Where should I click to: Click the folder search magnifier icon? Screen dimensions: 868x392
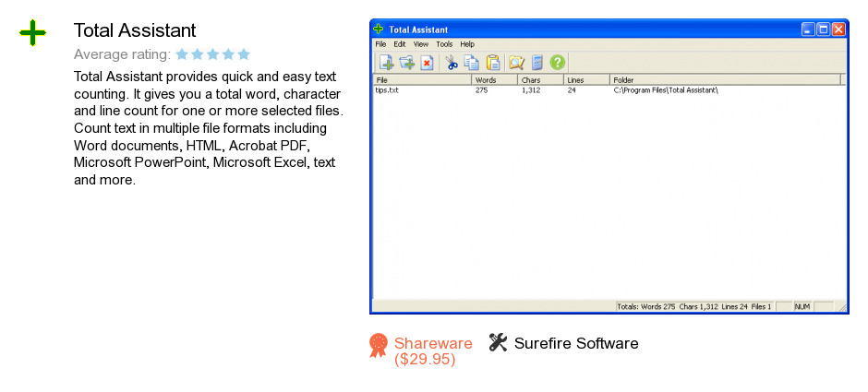516,63
